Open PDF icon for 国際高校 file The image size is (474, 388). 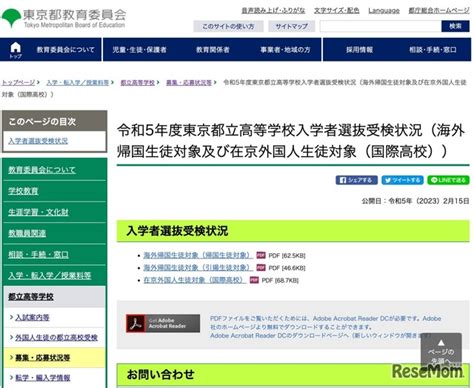(x=254, y=280)
